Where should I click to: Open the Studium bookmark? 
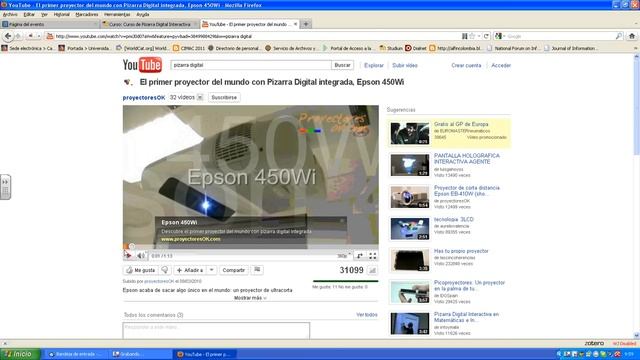pos(391,48)
